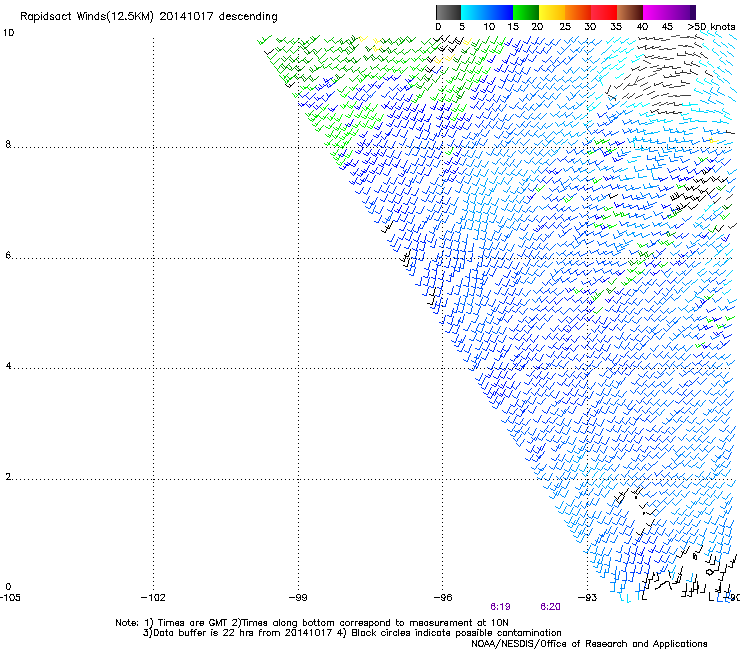Pick the yellow 20-25 knots color segment
The height and width of the screenshot is (650, 740).
(x=552, y=12)
